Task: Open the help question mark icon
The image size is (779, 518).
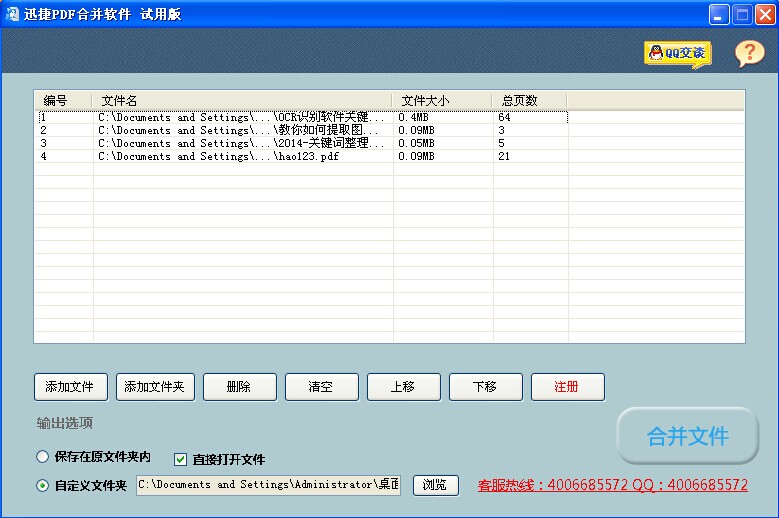Action: (749, 54)
